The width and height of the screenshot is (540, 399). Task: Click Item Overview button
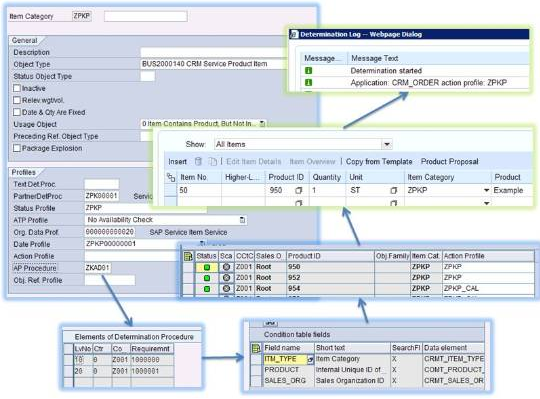tap(312, 161)
